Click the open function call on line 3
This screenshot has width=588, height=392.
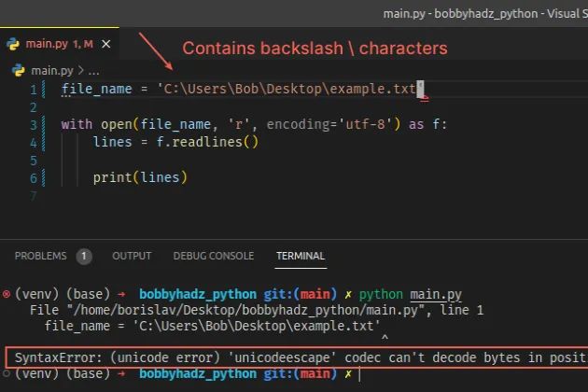117,124
